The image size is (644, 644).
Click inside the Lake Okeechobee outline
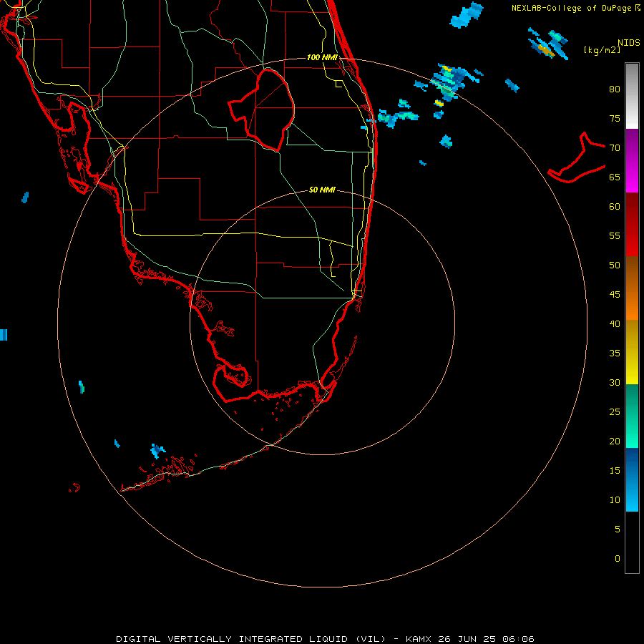click(269, 109)
